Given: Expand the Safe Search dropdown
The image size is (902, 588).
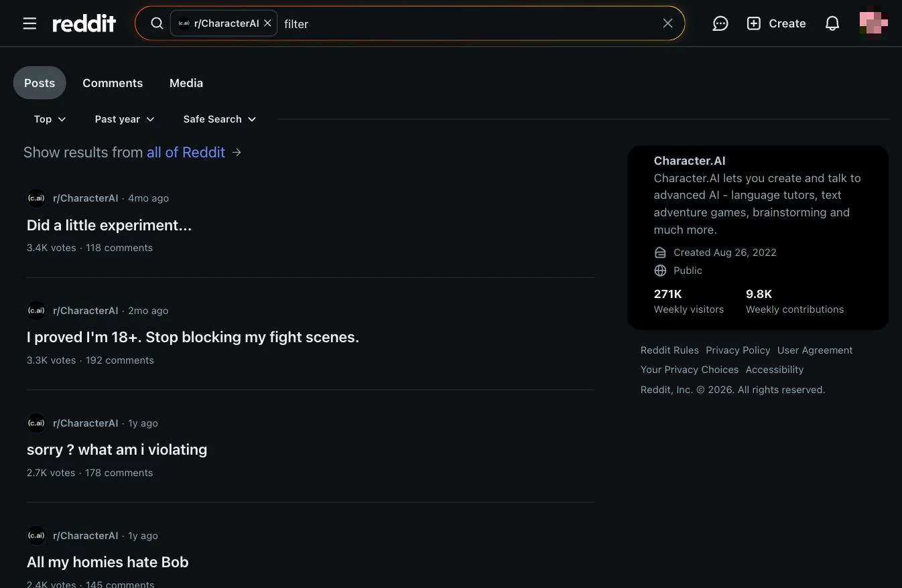Looking at the screenshot, I should pyautogui.click(x=220, y=119).
